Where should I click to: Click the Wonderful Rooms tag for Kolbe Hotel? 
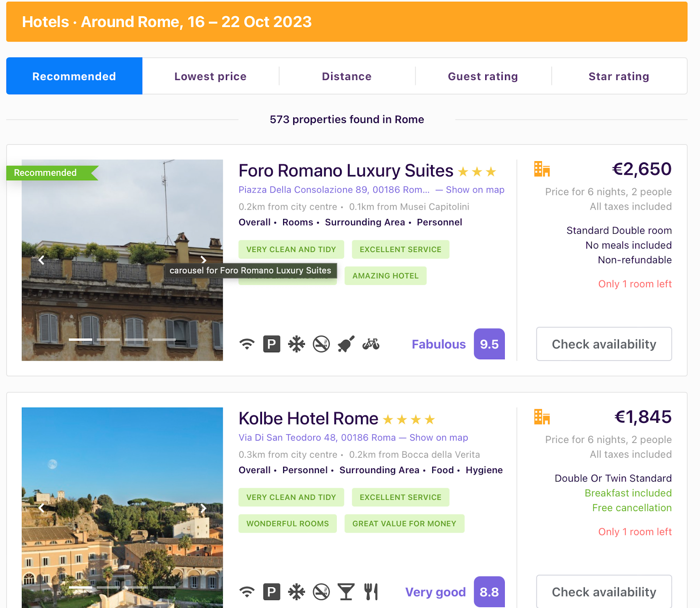click(287, 524)
